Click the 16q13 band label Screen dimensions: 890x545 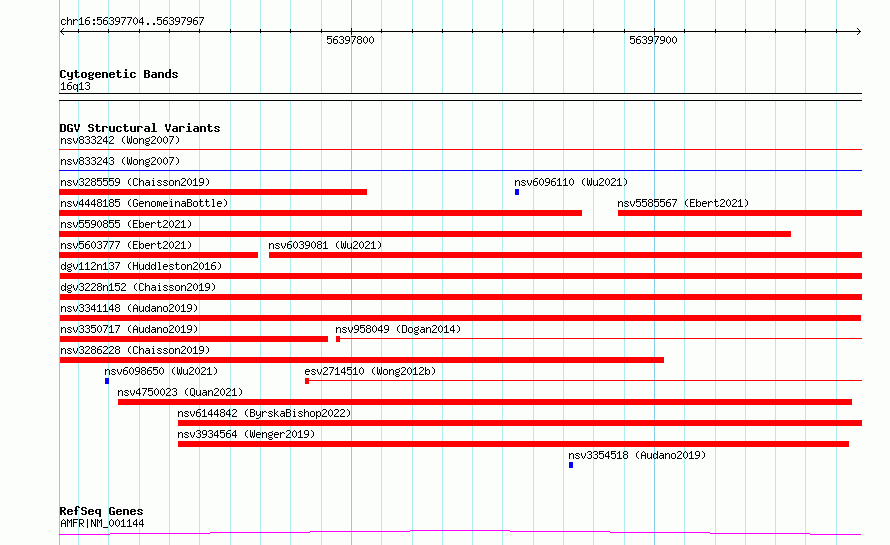coord(75,86)
